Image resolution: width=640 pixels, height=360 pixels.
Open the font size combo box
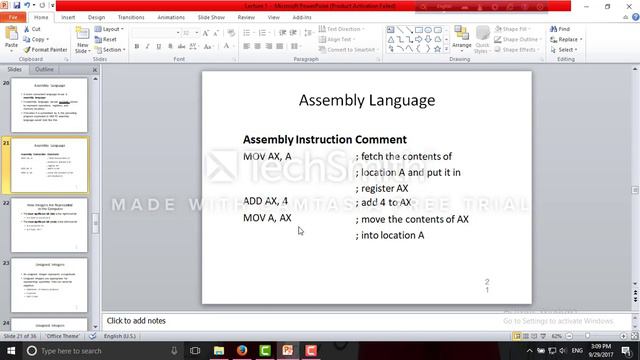click(x=191, y=33)
